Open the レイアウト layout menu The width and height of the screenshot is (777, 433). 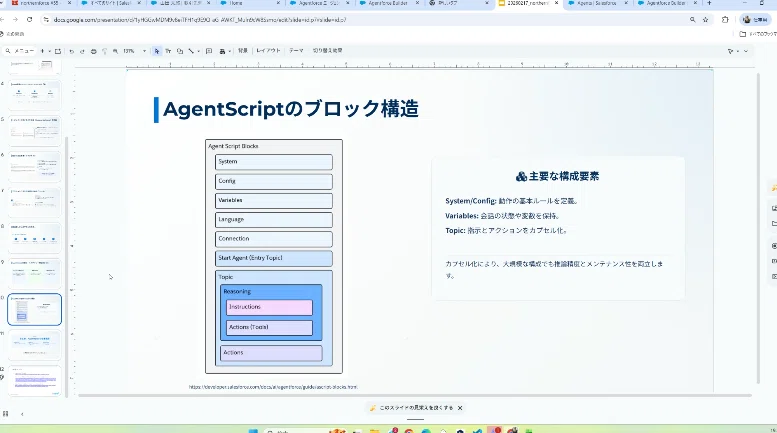268,51
